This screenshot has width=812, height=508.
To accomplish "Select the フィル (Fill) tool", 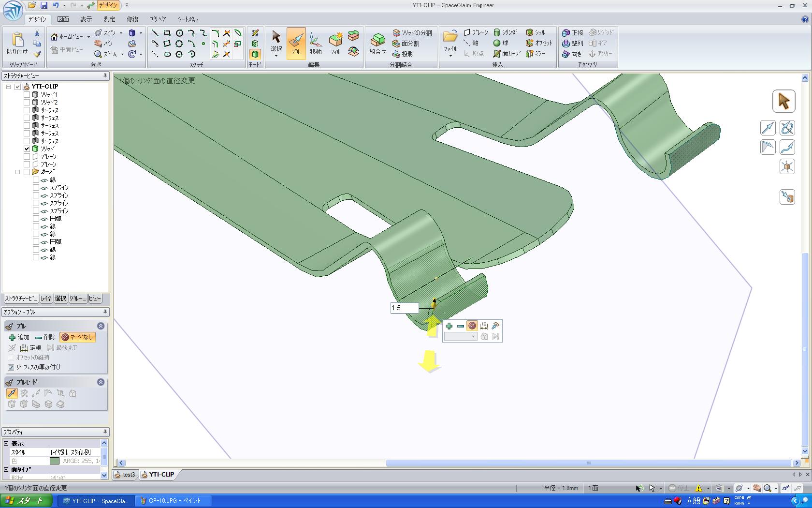I will pyautogui.click(x=335, y=43).
